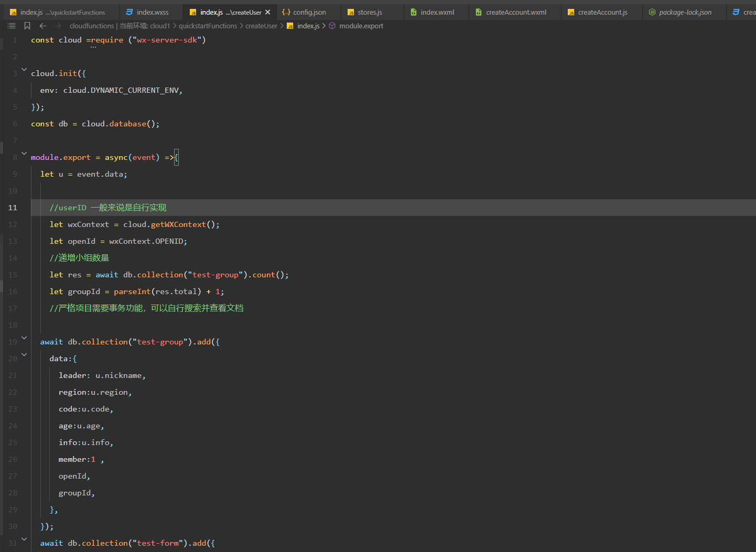Open the stores.js tab
The height and width of the screenshot is (552, 756).
372,12
